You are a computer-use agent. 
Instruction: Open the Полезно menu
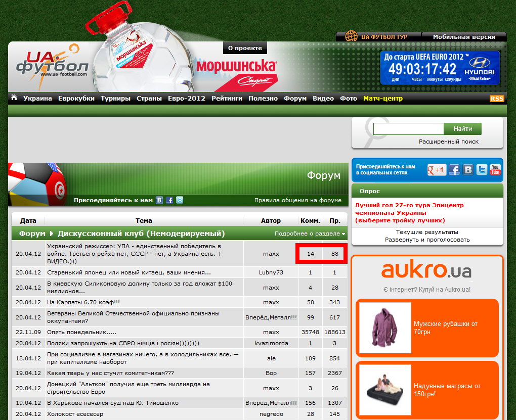tap(263, 99)
